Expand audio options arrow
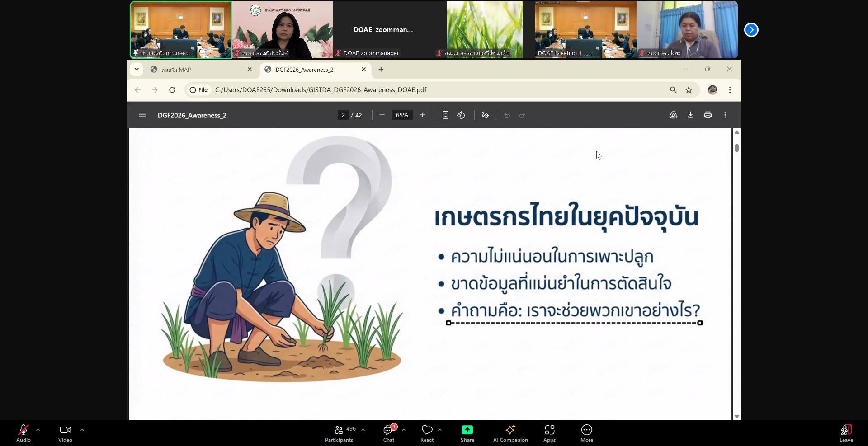The height and width of the screenshot is (446, 868). coord(38,430)
